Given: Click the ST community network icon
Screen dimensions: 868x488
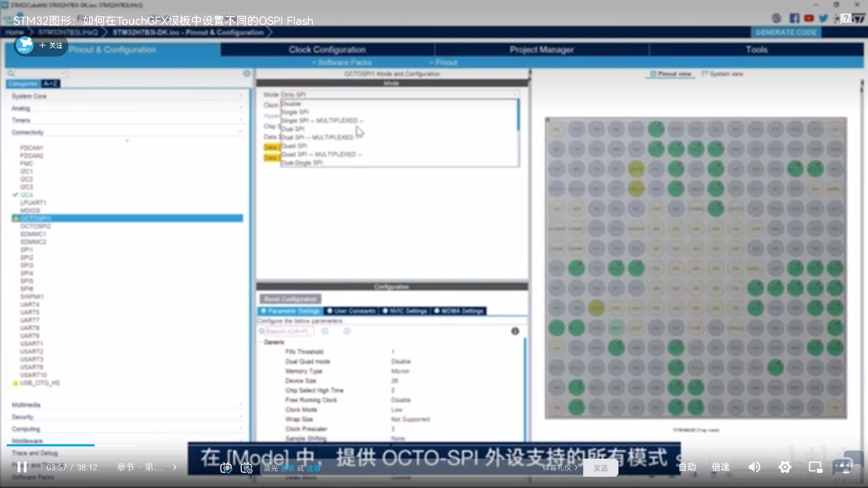Looking at the screenshot, I should click(837, 19).
